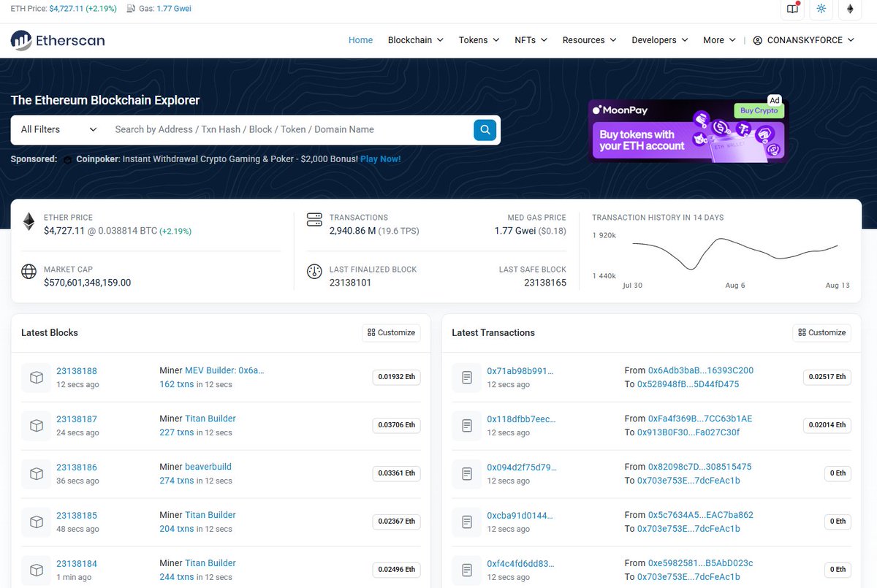Open block 23138186
877x588 pixels.
[x=77, y=467]
